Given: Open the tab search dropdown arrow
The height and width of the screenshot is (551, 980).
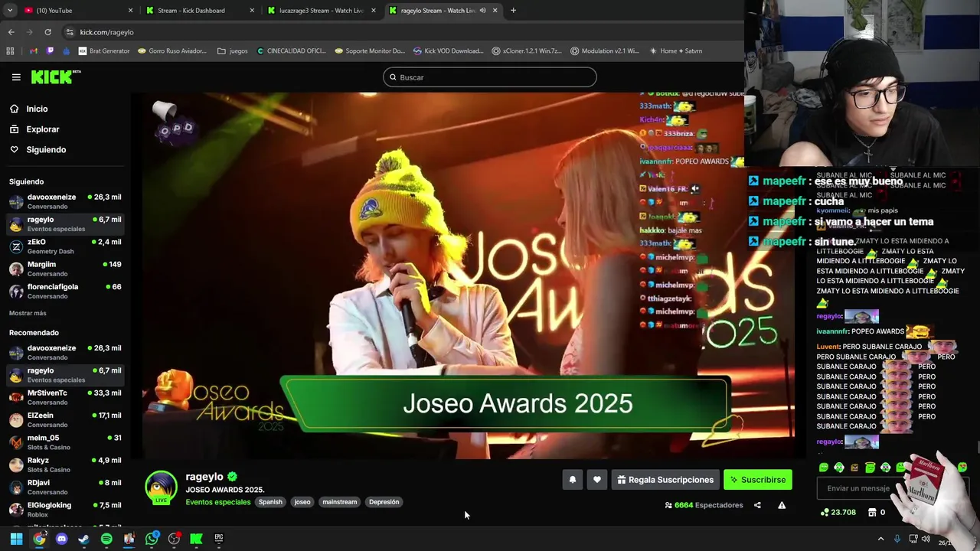Looking at the screenshot, I should click(11, 11).
